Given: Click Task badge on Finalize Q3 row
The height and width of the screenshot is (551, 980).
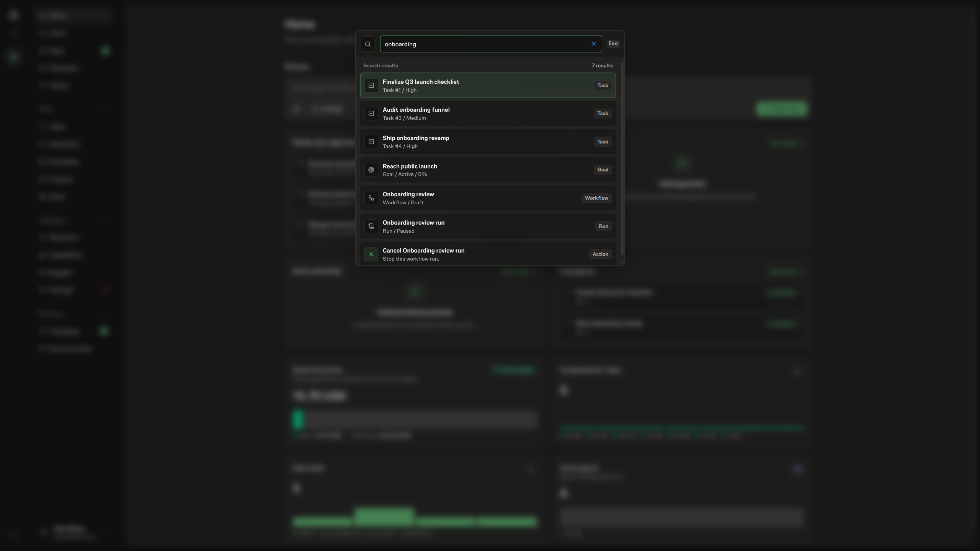Looking at the screenshot, I should (603, 85).
